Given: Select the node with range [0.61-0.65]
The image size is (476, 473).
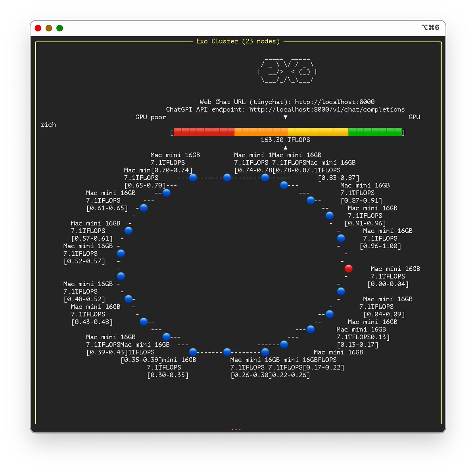Looking at the screenshot, I should (x=143, y=207).
